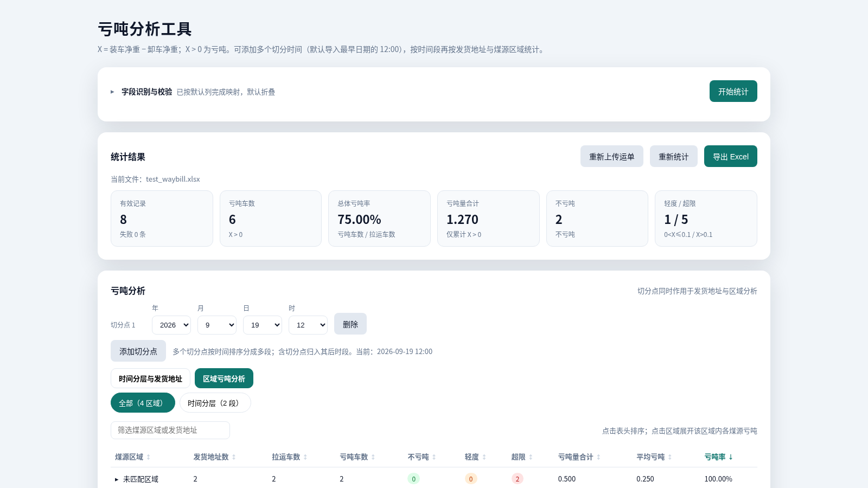Click the descending arrow beside 亏吨率

(731, 457)
